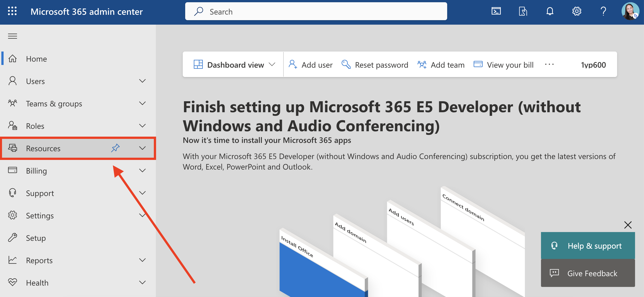
Task: Open settings gear icon in top bar
Action: (577, 11)
